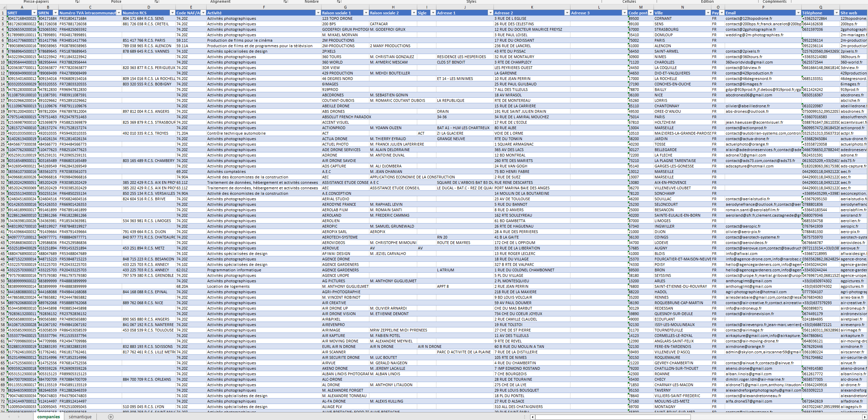Open the Numéro RCS filter dropdown

tap(172, 13)
